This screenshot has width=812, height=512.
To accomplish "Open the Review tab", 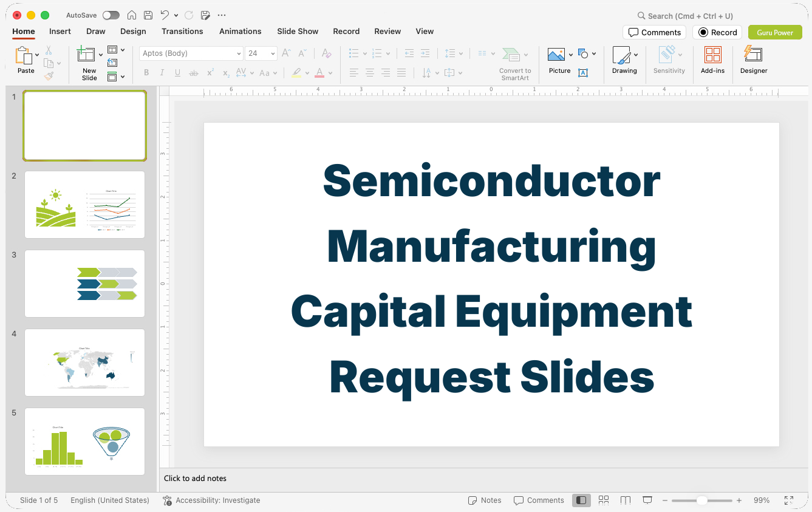I will [387, 32].
